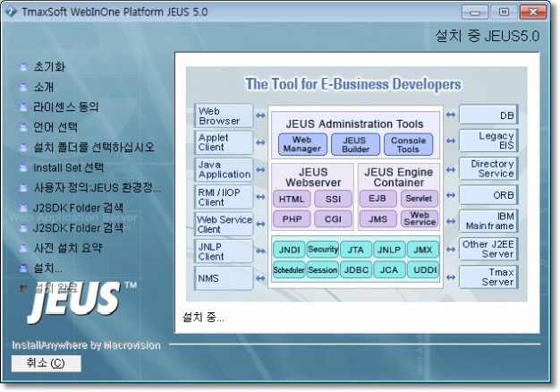Image resolution: width=560 pixels, height=392 pixels.
Task: Click the double arrow beside ORB box
Action: pos(451,195)
